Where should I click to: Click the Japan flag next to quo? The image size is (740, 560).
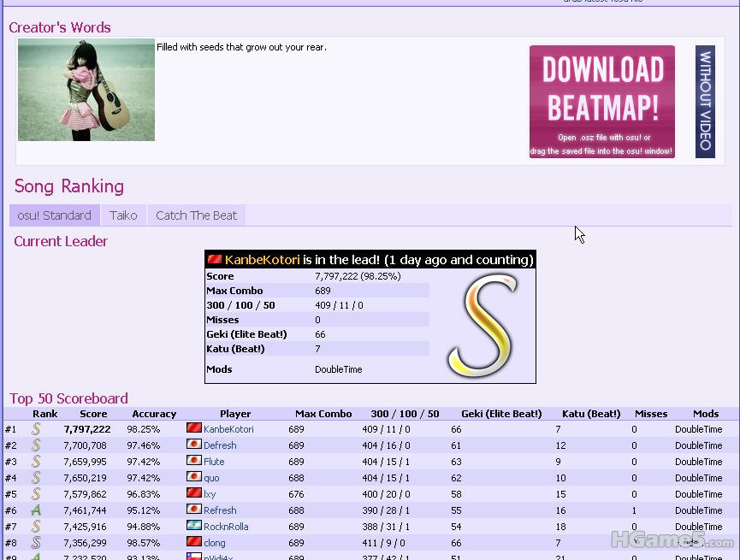point(194,476)
